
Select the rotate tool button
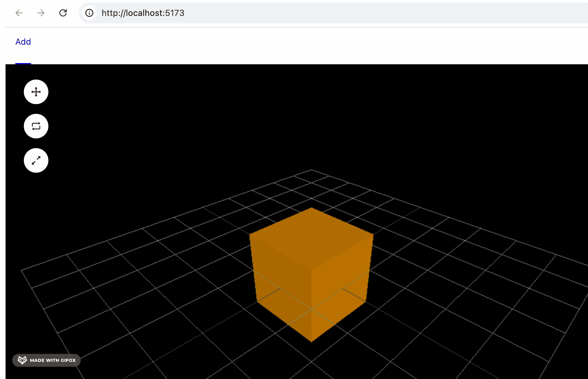[x=36, y=126]
